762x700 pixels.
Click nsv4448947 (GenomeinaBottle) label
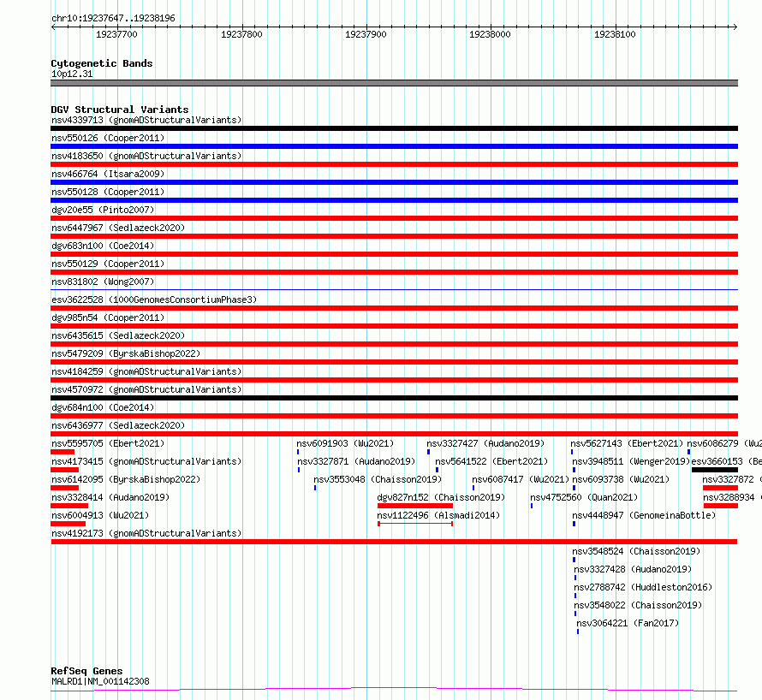(644, 515)
